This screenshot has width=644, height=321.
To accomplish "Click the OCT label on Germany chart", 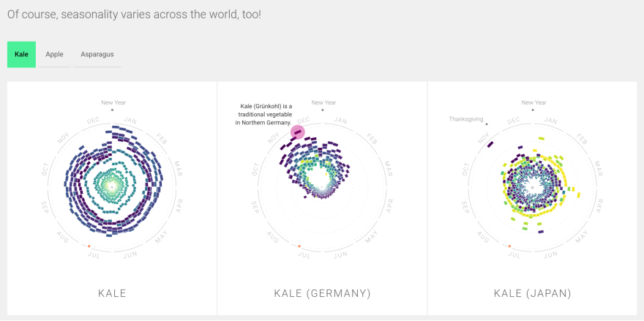I will (x=255, y=169).
